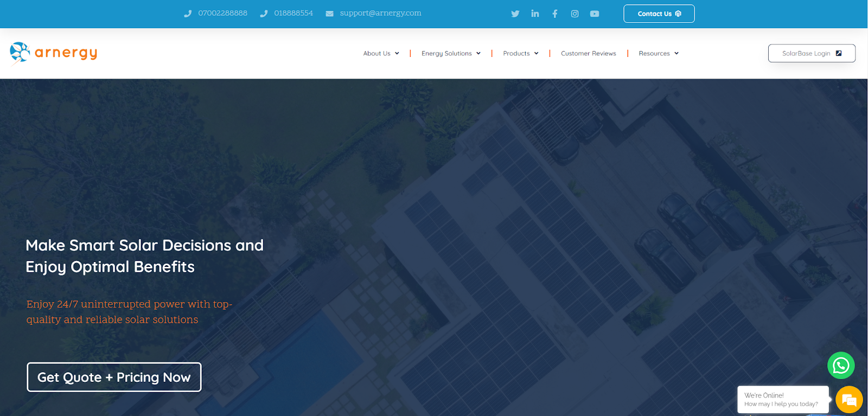This screenshot has height=416, width=868.
Task: Click the Contact Us button
Action: coord(659,14)
